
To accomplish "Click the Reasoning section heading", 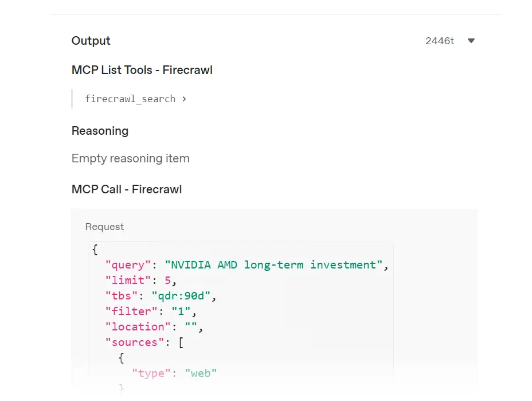I will point(100,131).
